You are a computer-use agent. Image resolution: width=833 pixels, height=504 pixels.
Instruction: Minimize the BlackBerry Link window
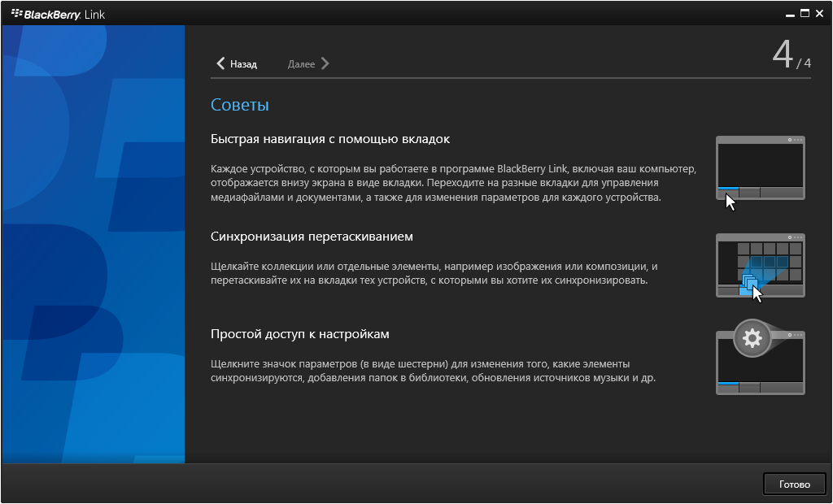[x=790, y=15]
